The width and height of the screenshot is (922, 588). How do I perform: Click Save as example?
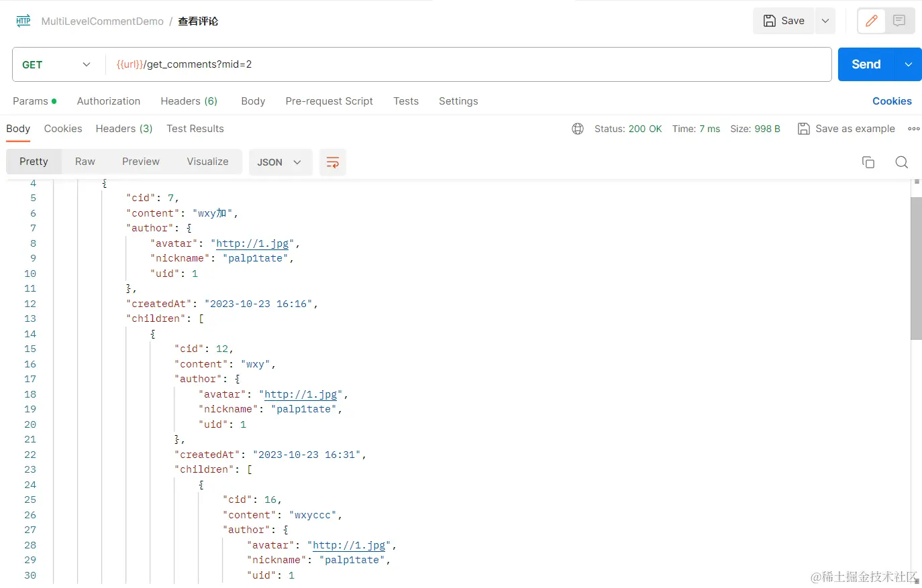[846, 129]
